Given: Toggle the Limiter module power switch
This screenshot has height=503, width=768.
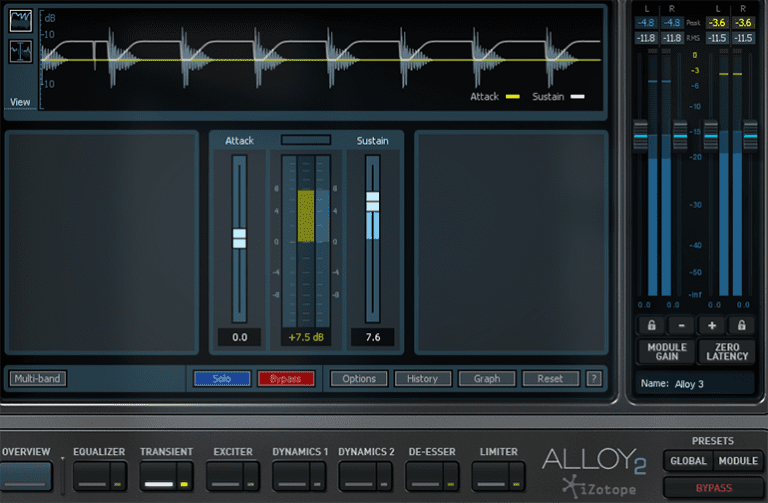Looking at the screenshot, I should 516,476.
